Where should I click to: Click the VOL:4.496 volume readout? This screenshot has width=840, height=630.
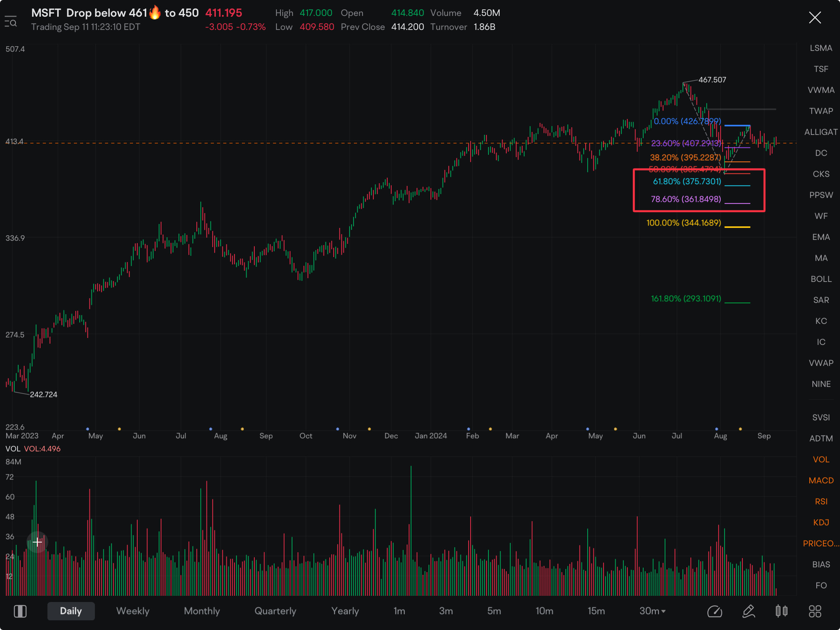coord(42,449)
